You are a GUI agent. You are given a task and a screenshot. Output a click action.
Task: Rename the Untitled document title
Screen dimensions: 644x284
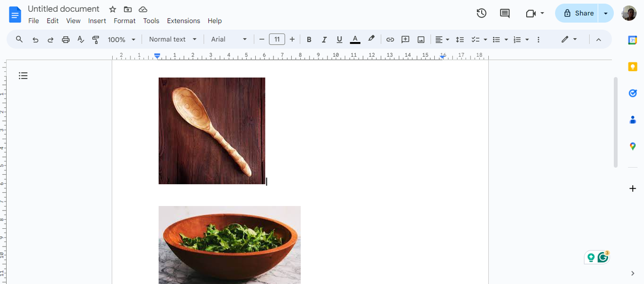coord(64,9)
